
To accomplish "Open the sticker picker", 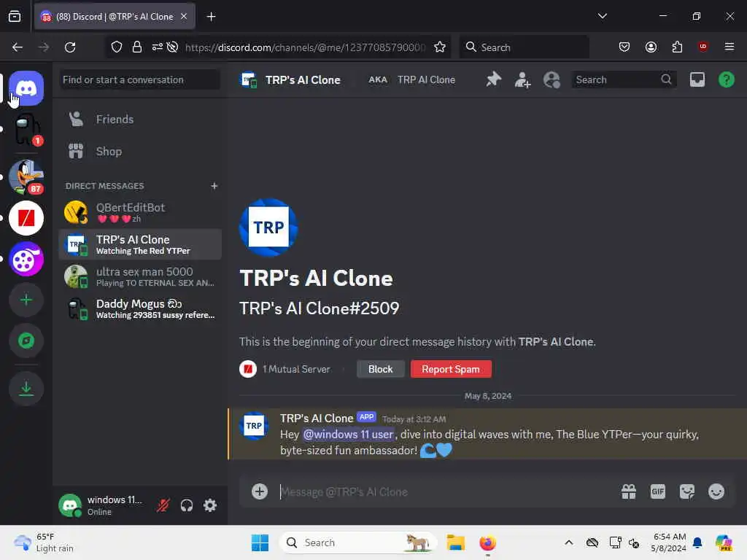I will coord(687,491).
